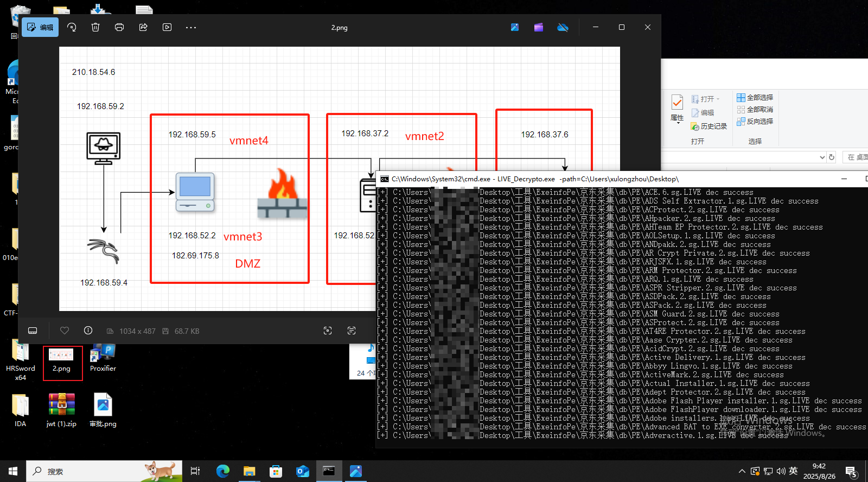This screenshot has width=868, height=482.
Task: Open the three-dots more options menu
Action: (x=191, y=27)
